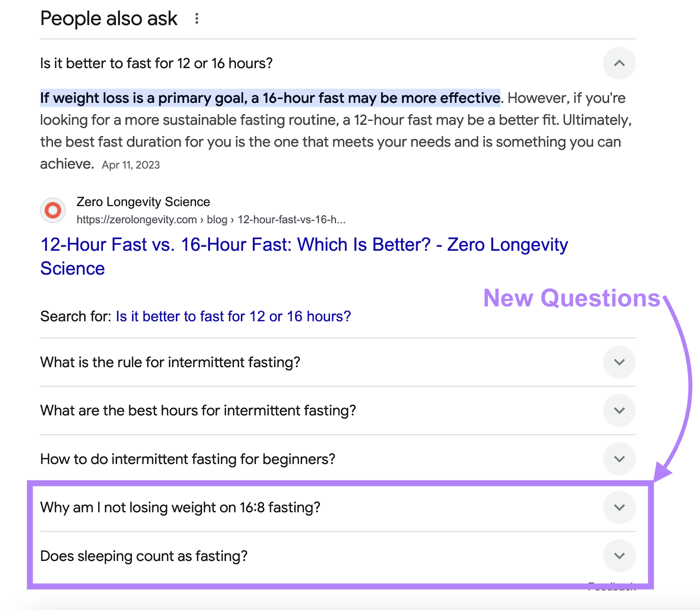Expand "What are the best hours for intermittent fasting?"
700x610 pixels.
pos(619,410)
